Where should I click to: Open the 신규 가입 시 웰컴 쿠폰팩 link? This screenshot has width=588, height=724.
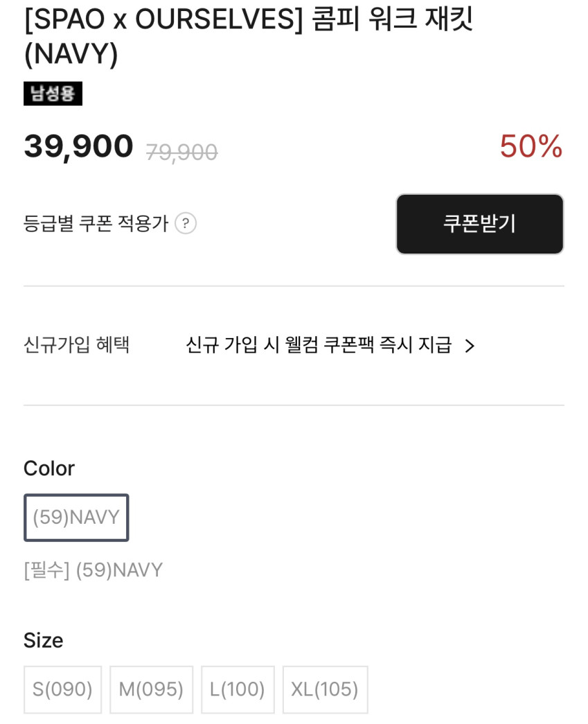coord(319,345)
